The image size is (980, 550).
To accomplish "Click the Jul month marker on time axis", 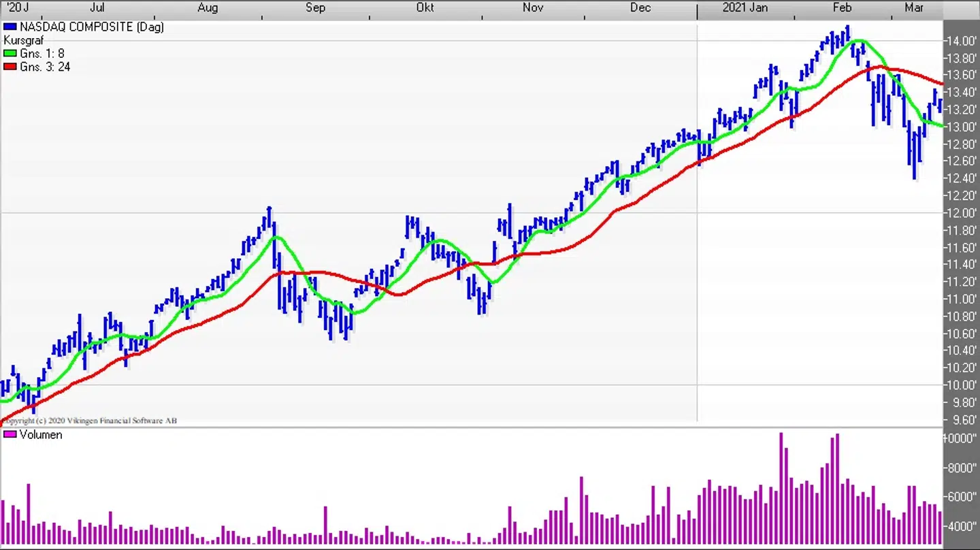I will click(x=97, y=7).
